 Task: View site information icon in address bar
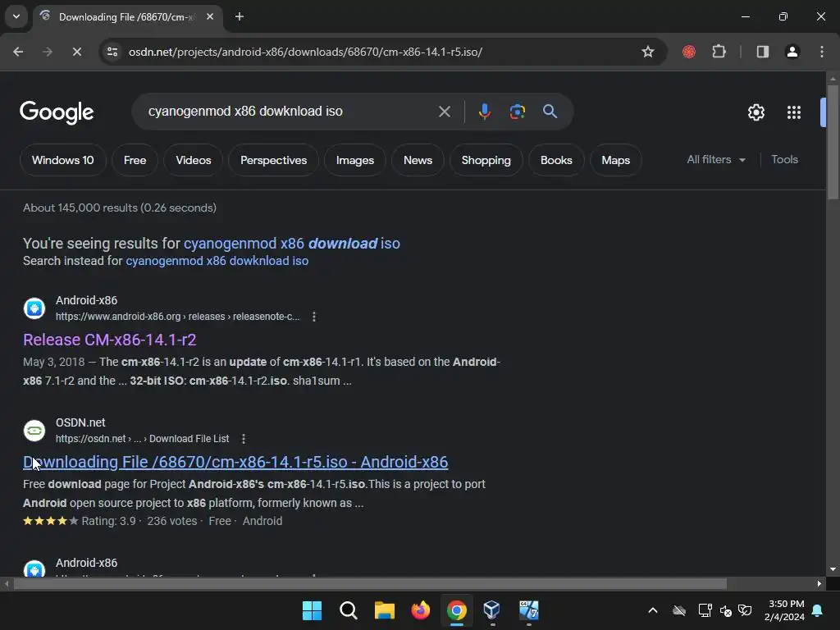[112, 52]
